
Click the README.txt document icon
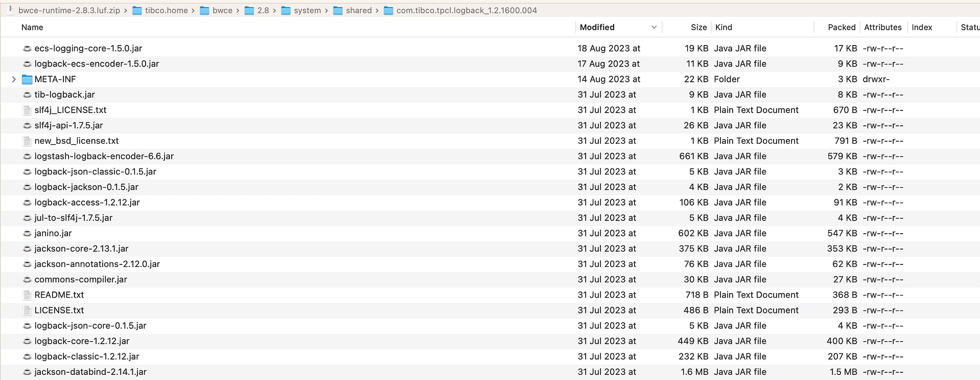pos(27,295)
